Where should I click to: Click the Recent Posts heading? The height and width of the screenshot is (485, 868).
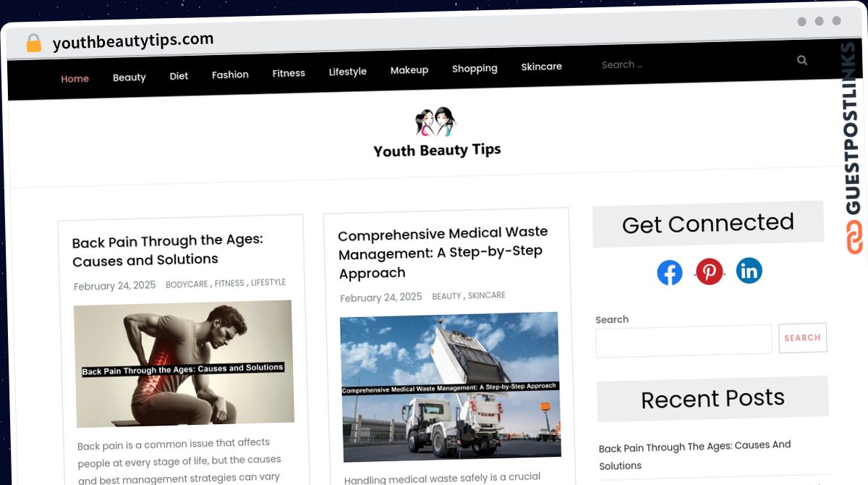[x=712, y=398]
